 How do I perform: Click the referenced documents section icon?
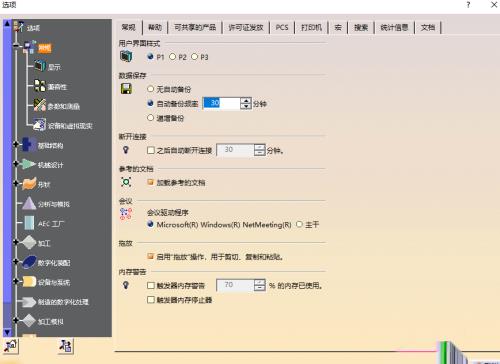coord(126,182)
